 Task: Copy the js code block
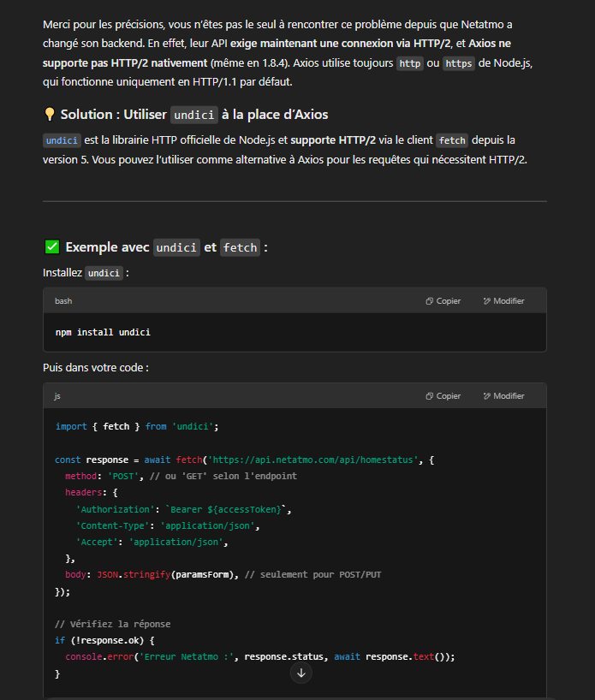pos(443,396)
